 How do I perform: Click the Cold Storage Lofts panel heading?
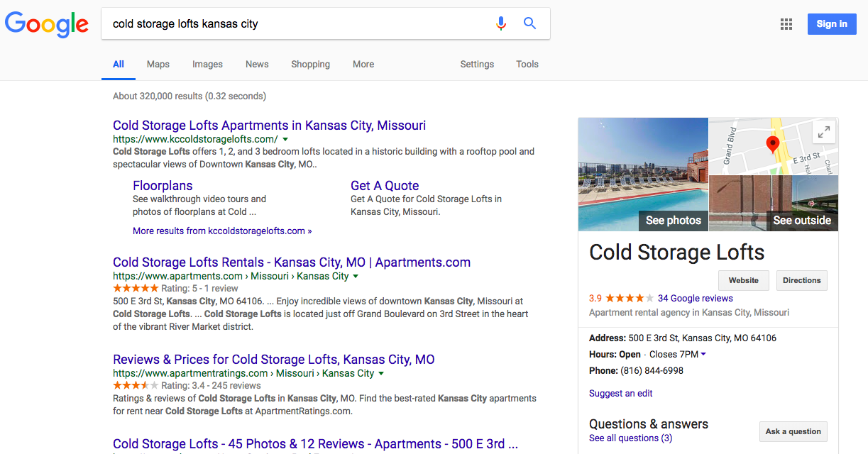[677, 253]
